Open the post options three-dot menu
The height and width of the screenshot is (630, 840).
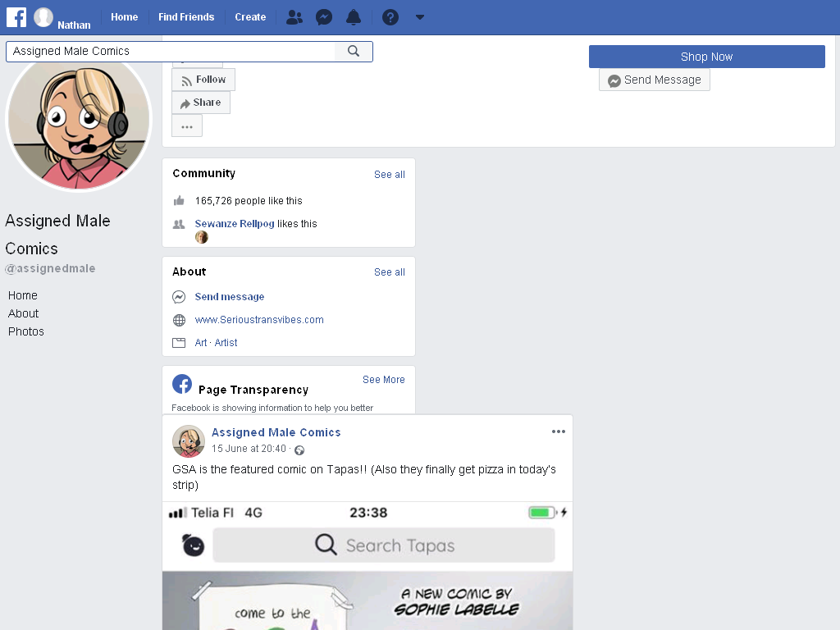(558, 431)
